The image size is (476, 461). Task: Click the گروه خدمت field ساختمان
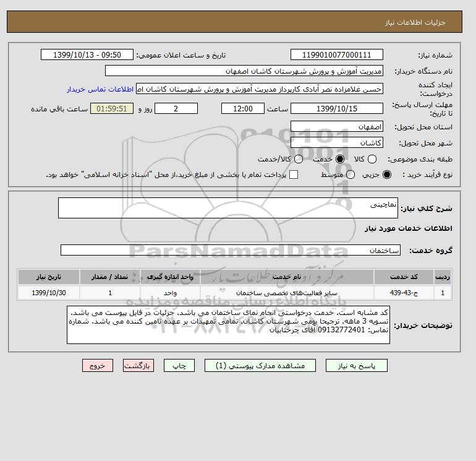click(231, 250)
